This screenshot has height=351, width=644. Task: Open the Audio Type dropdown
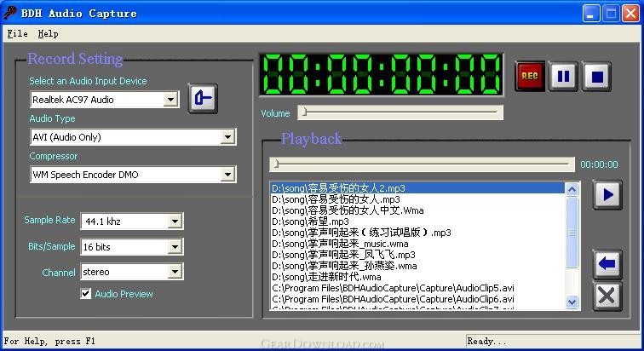(x=227, y=137)
